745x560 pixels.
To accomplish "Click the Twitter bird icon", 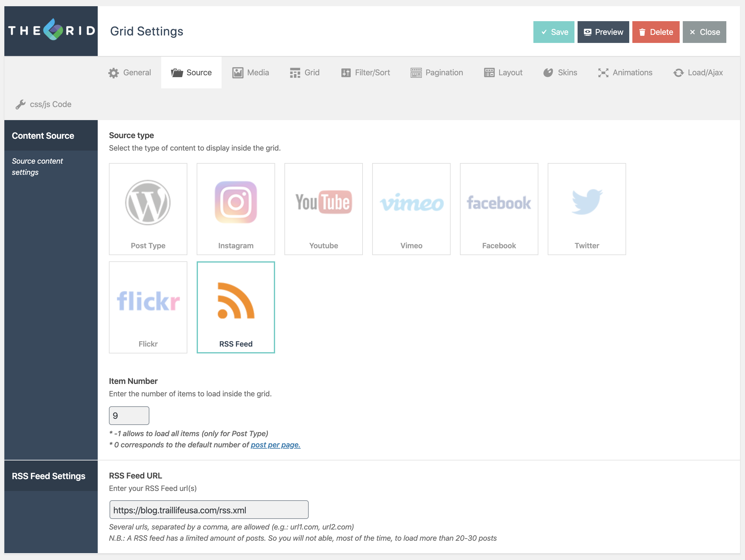I will 587,201.
